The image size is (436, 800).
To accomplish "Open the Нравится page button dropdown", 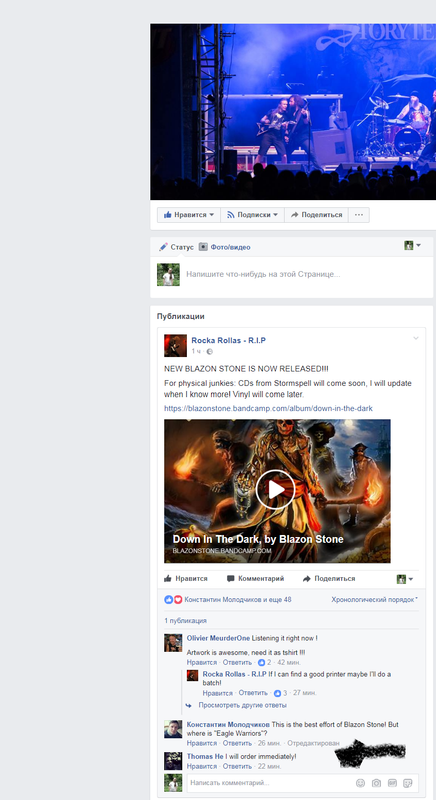I will click(189, 215).
